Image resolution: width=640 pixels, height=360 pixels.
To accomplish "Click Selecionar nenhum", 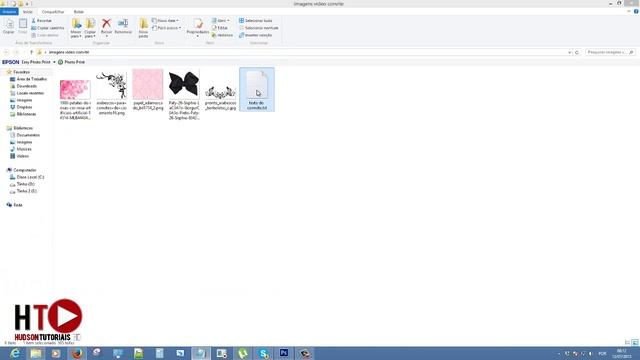I will (258, 28).
